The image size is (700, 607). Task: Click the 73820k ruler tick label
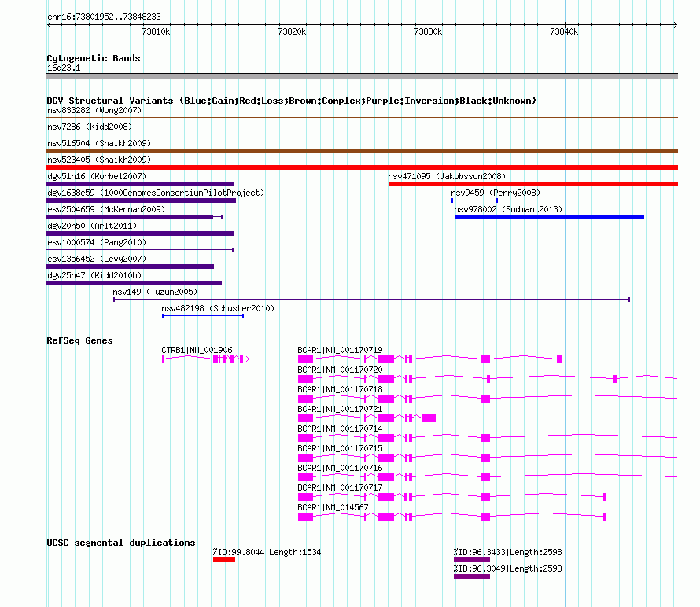[292, 31]
